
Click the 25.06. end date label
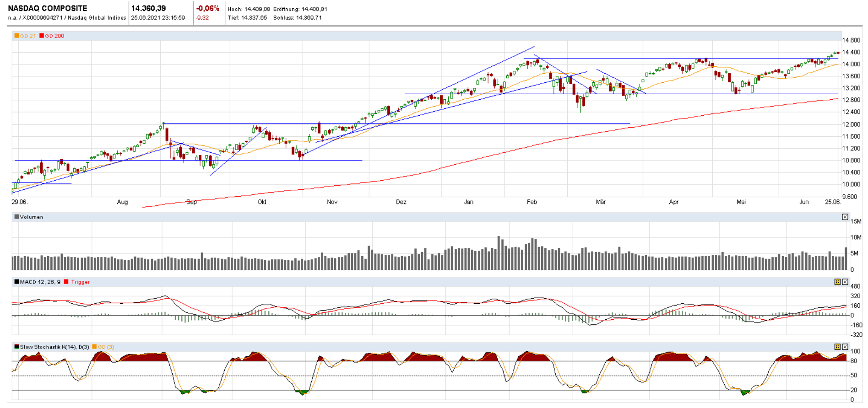[833, 202]
